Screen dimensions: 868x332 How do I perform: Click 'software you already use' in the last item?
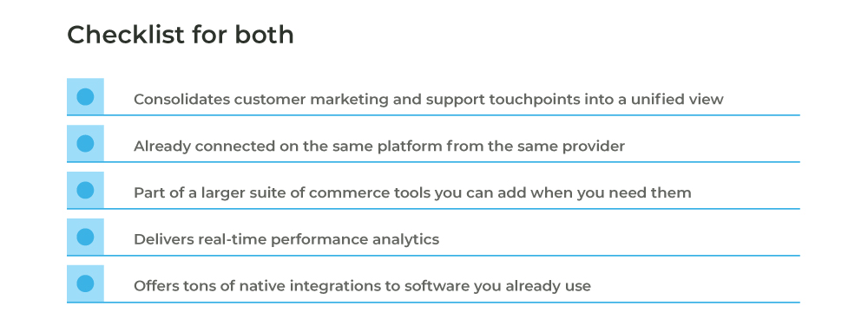(x=497, y=286)
